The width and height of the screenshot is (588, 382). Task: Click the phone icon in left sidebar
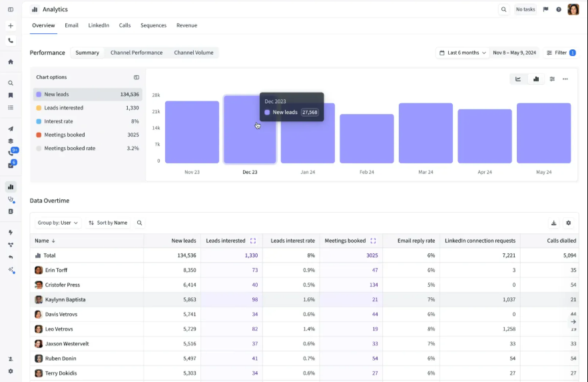11,41
